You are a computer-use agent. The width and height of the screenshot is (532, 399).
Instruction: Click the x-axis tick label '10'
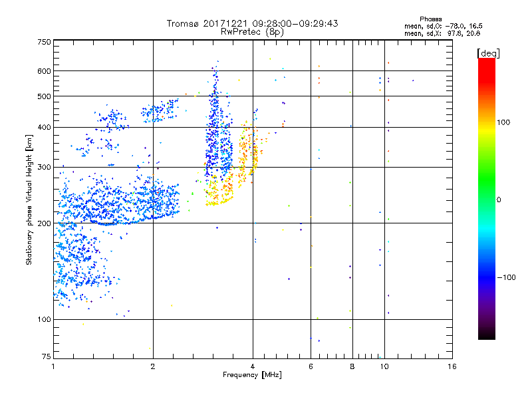384,366
